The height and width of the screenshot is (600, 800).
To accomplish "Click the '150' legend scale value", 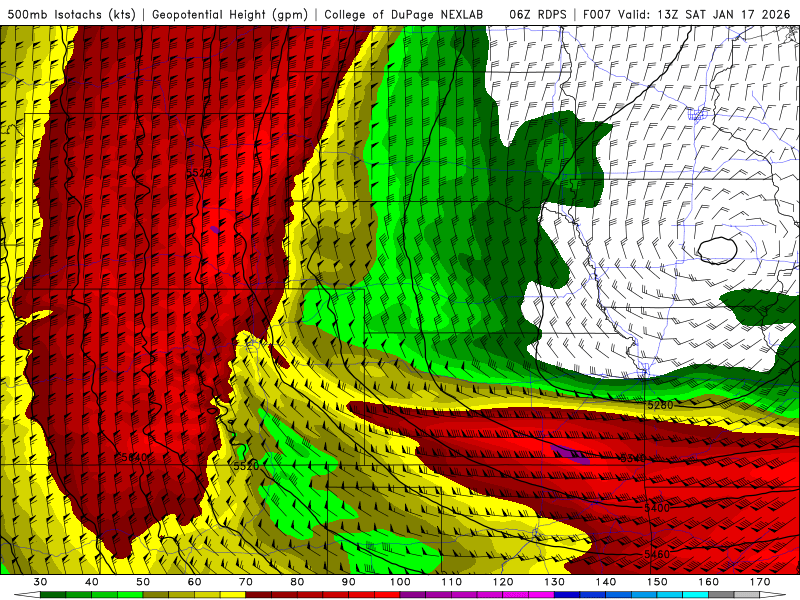I will coord(657,582).
